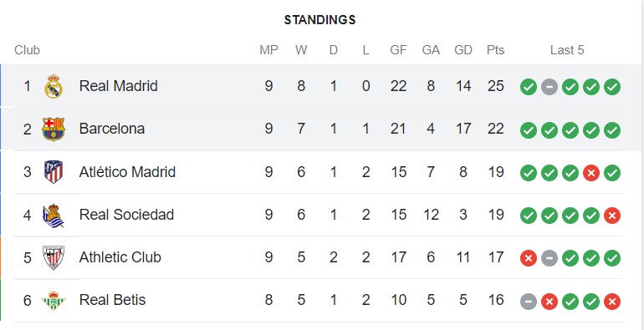Open the Barcelona team name link
644x330 pixels.
click(x=112, y=129)
